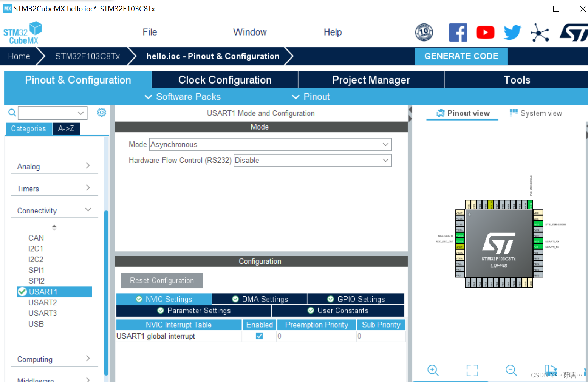
Task: Switch to the Project Manager tab
Action: (371, 80)
